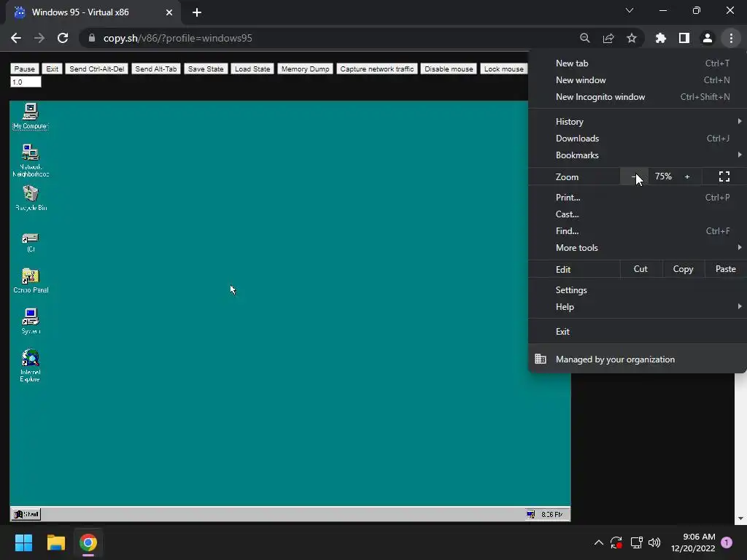The height and width of the screenshot is (560, 747).
Task: Go back using the browser back arrow
Action: click(16, 38)
